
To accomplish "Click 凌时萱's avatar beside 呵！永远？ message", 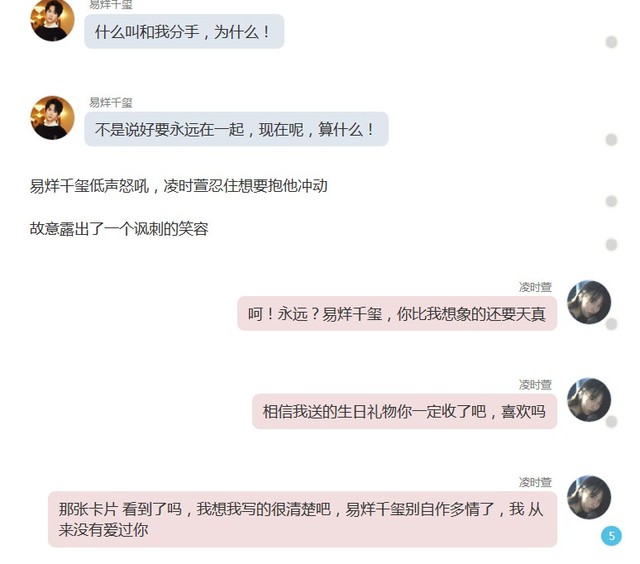I will [x=589, y=302].
